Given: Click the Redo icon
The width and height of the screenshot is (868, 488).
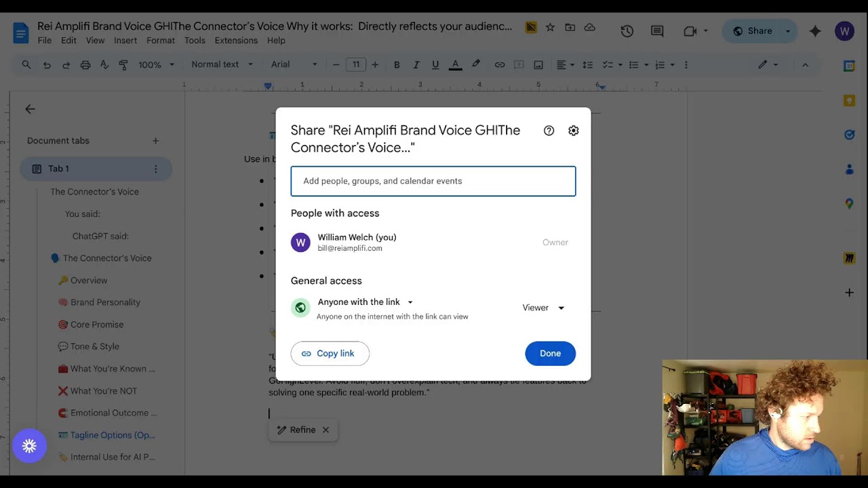Looking at the screenshot, I should 66,65.
